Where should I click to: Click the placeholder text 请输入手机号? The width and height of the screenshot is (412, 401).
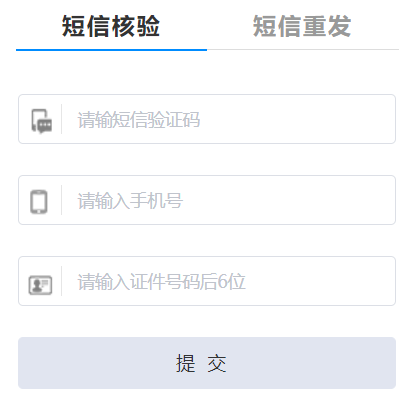click(x=130, y=201)
